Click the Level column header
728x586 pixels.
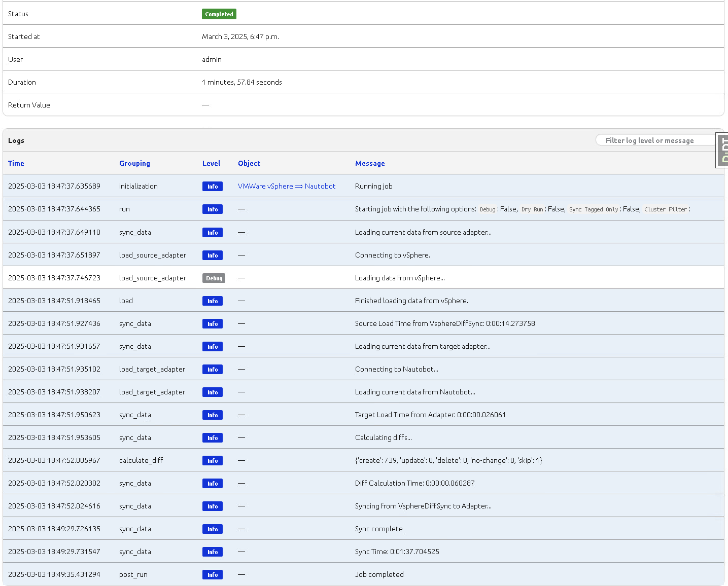(211, 163)
